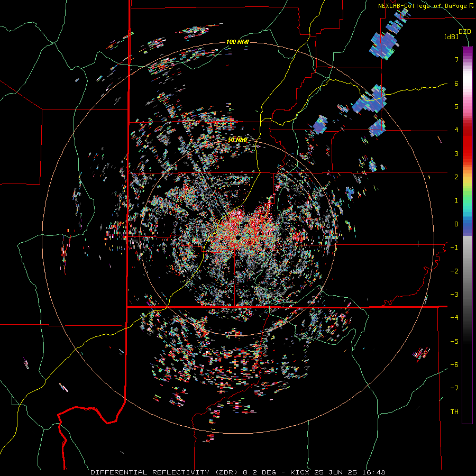The image size is (476, 476).
Task: Click the 2 value on color scale
Action: pyautogui.click(x=456, y=177)
